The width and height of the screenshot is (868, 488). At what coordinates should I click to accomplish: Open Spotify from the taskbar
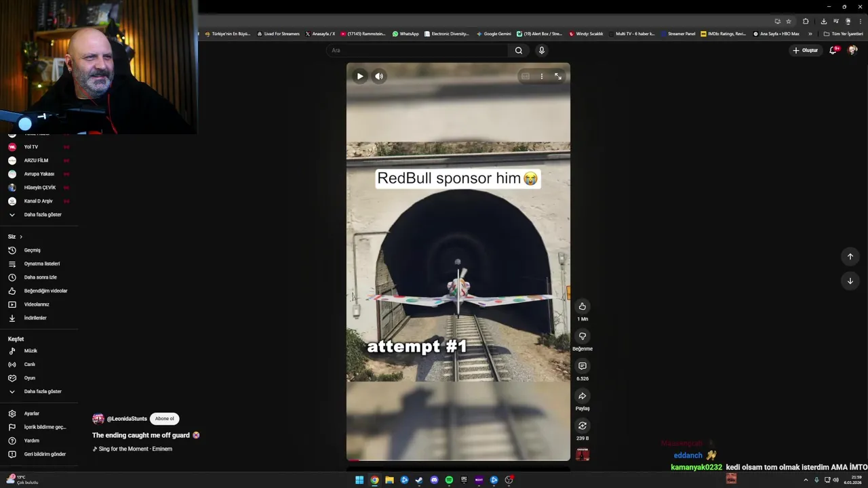click(449, 480)
